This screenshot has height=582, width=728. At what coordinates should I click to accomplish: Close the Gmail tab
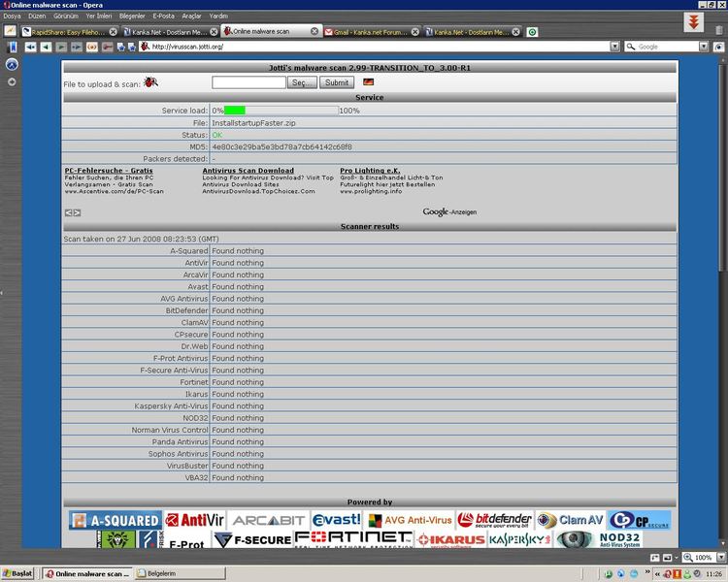[414, 32]
